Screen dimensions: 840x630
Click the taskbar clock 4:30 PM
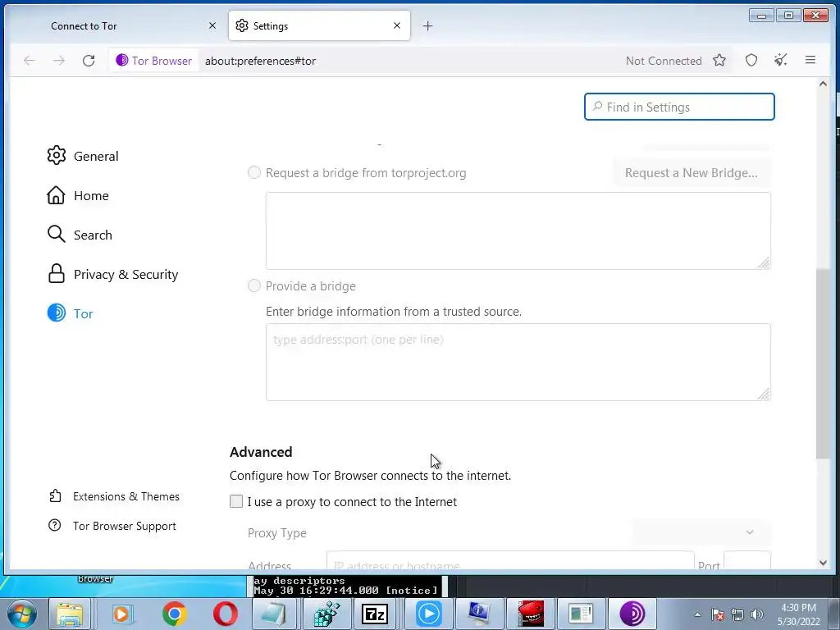798,608
